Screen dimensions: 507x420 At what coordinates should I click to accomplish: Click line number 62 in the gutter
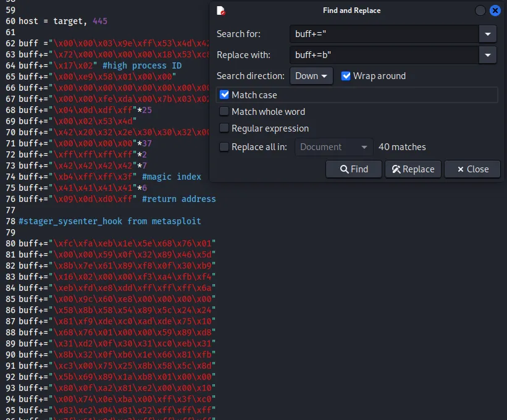[10, 43]
